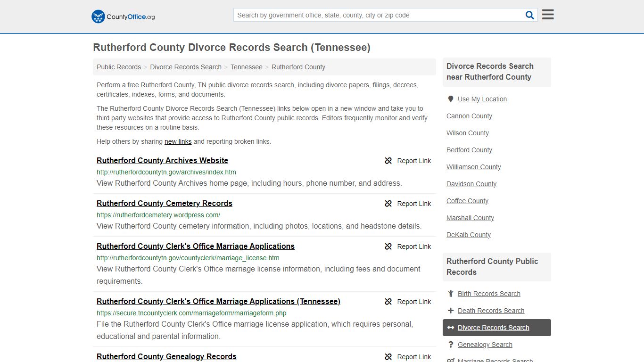Screen dimensions: 644x362
Task: Click the Birth Records Search stroller icon
Action: 450,293
